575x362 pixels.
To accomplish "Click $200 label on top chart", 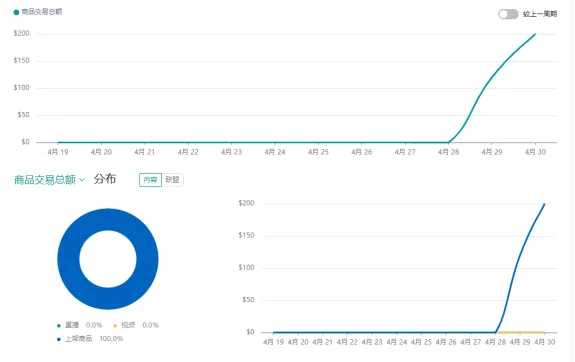I will click(x=22, y=33).
